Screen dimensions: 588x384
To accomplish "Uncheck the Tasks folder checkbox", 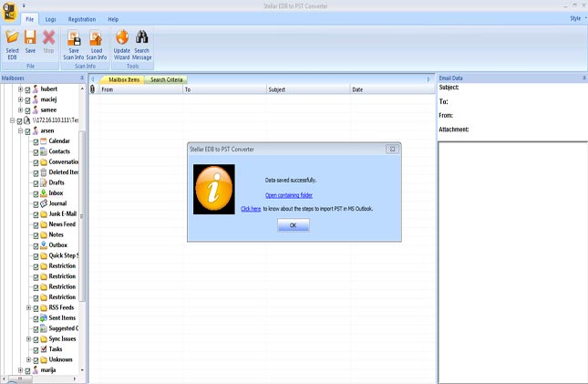I will coord(36,350).
